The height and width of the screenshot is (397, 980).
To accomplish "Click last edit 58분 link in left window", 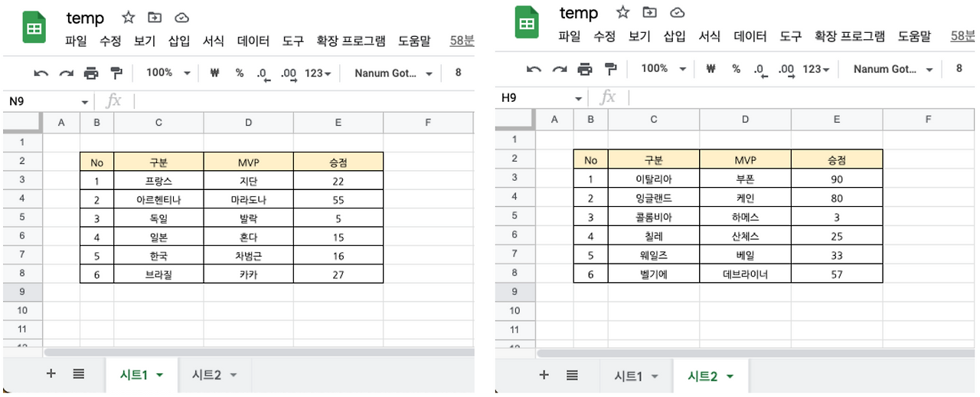I will (462, 41).
